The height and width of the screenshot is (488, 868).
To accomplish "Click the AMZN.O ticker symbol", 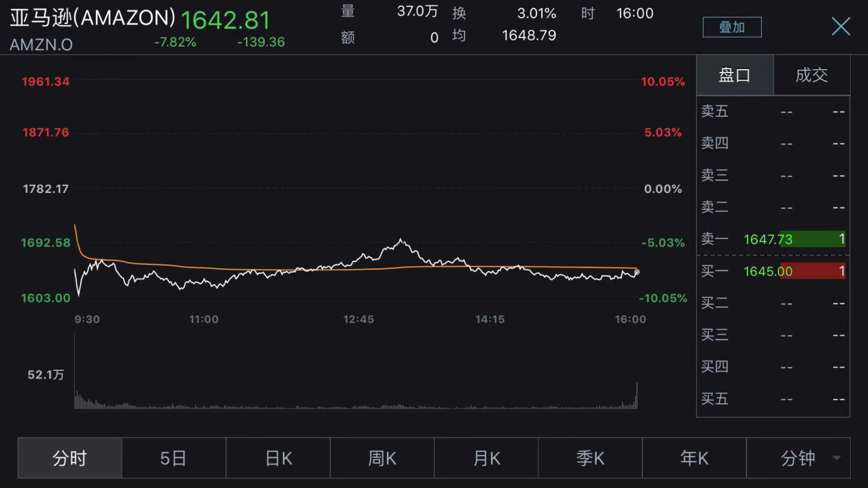I will point(41,44).
